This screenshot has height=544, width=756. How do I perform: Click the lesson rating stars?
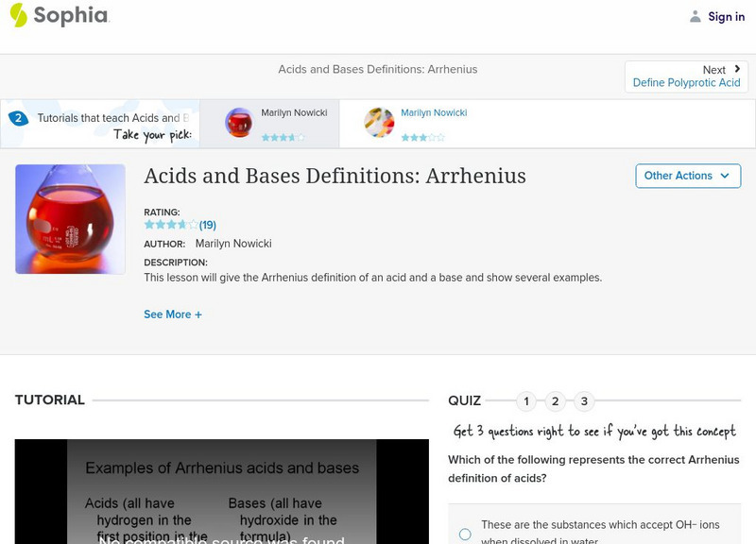(x=171, y=225)
